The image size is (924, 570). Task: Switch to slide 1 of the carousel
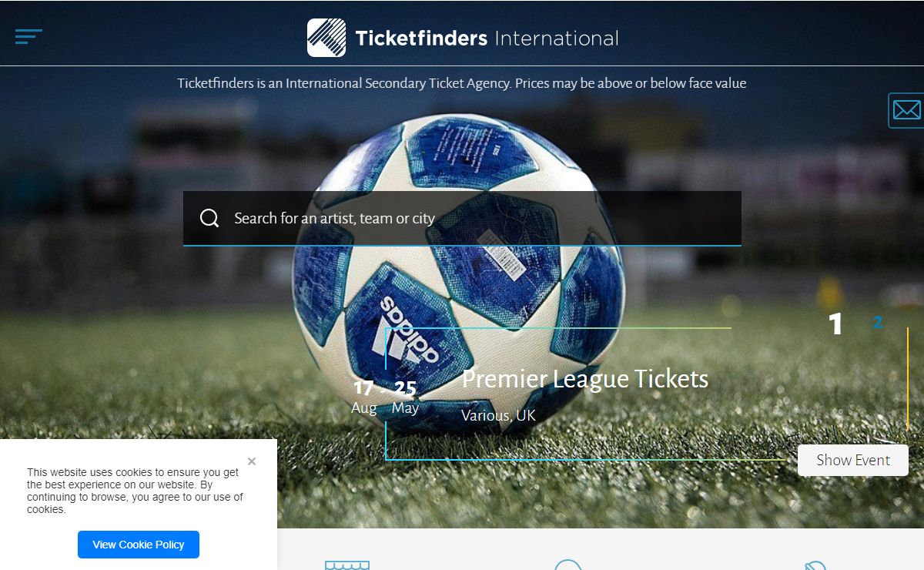[835, 324]
